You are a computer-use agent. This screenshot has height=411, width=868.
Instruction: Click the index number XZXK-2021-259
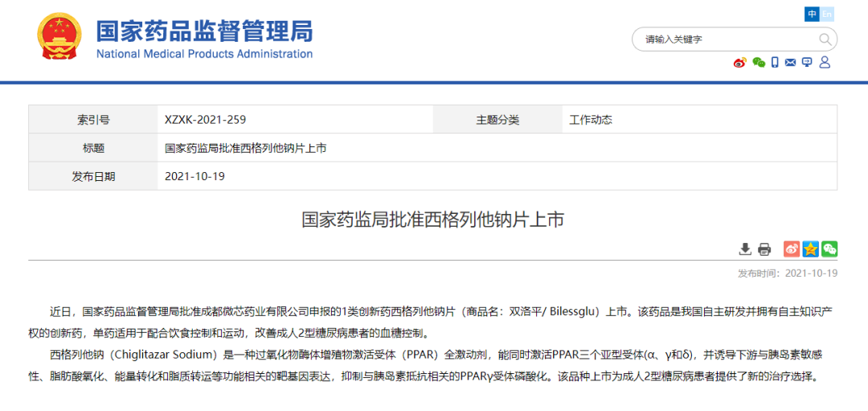pyautogui.click(x=205, y=120)
